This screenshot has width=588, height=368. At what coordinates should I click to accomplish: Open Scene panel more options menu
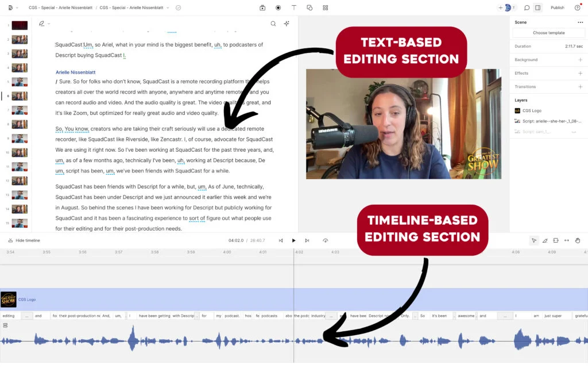581,22
